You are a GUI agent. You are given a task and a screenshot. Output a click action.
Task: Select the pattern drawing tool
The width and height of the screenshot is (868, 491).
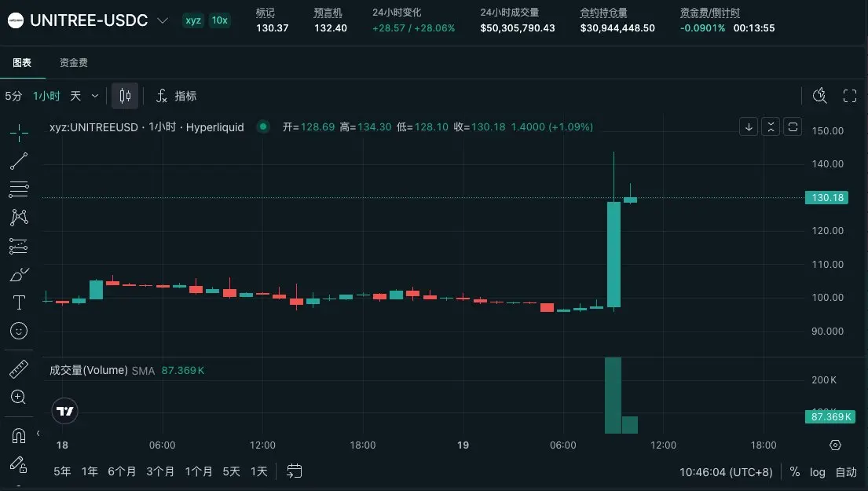(x=19, y=217)
